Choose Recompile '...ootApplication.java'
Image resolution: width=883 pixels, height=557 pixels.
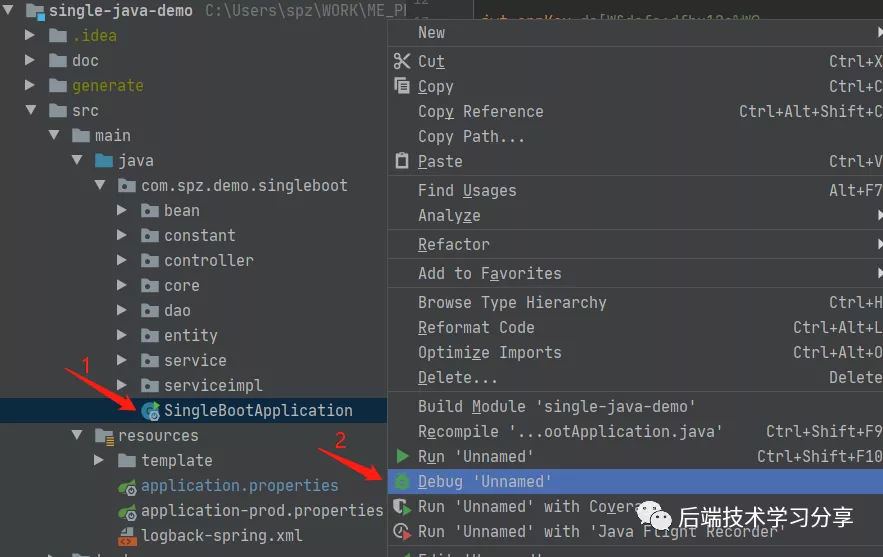click(x=635, y=431)
